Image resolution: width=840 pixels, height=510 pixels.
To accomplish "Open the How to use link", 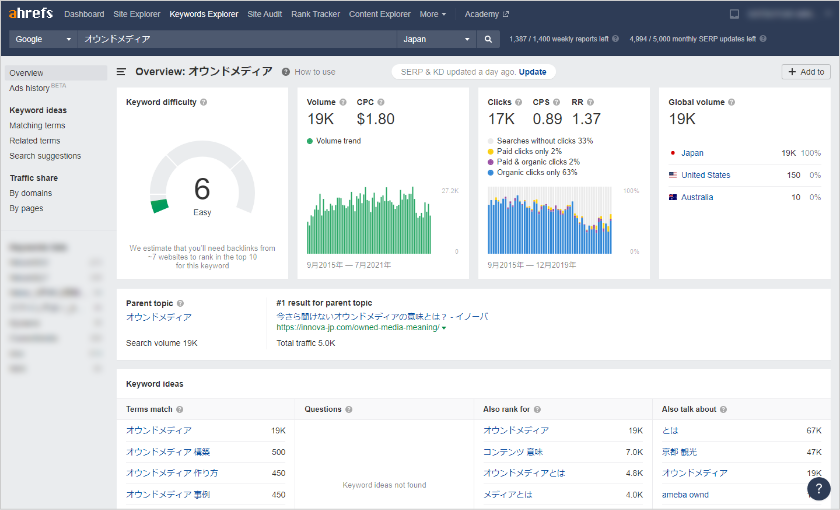I will pyautogui.click(x=314, y=72).
